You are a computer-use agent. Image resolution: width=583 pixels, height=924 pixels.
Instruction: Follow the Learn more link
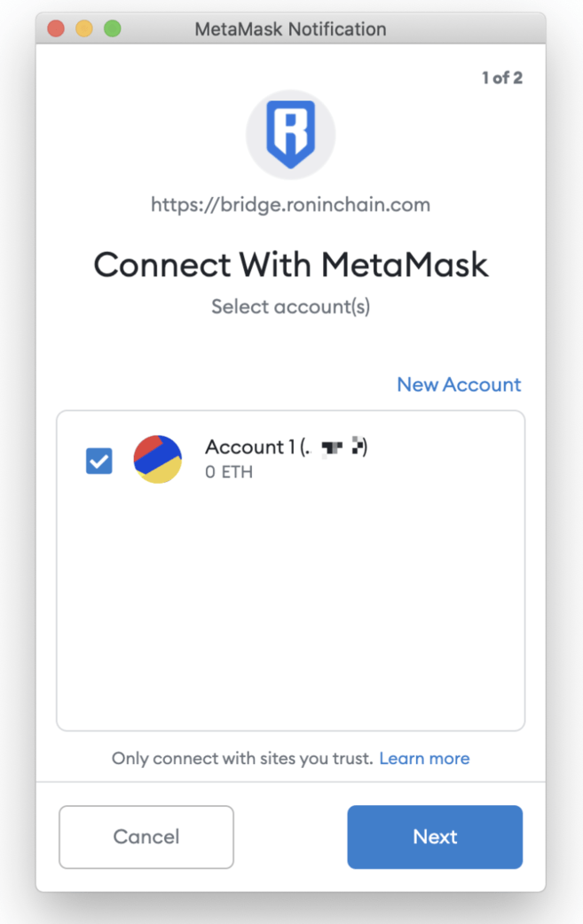[424, 758]
